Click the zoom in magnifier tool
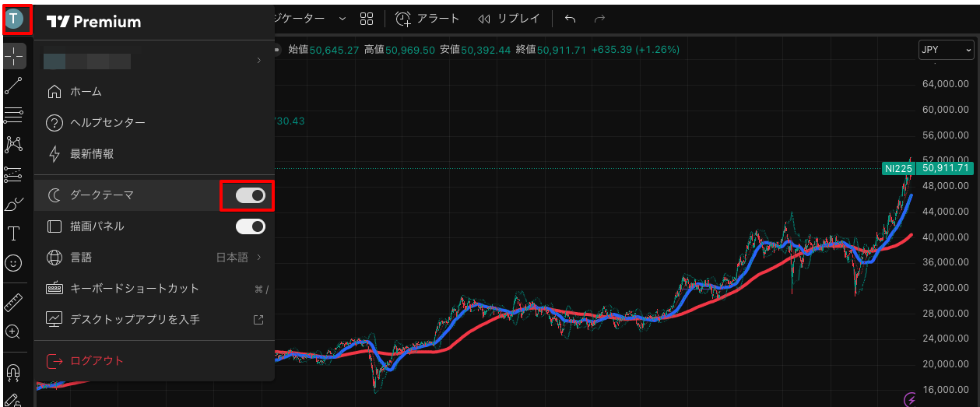This screenshot has height=407, width=980. point(14,332)
